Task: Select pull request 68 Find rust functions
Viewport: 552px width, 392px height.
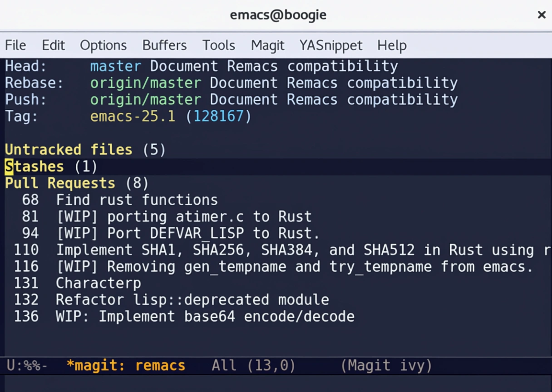Action: click(x=136, y=200)
